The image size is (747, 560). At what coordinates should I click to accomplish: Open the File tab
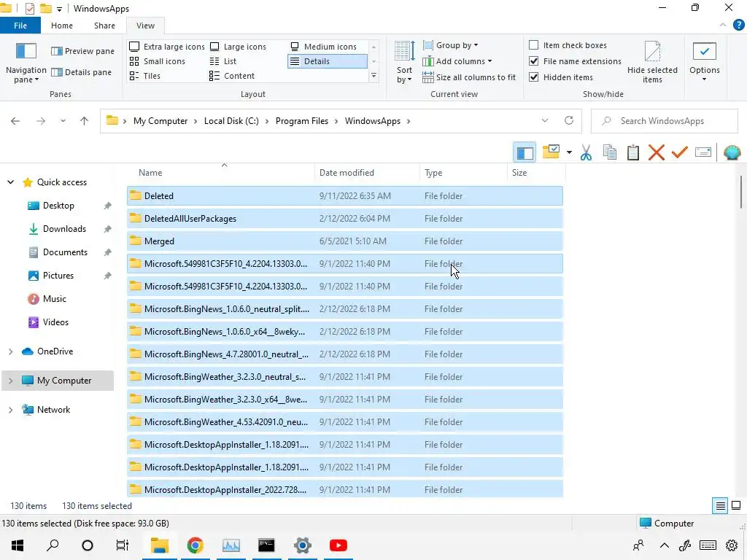(20, 26)
